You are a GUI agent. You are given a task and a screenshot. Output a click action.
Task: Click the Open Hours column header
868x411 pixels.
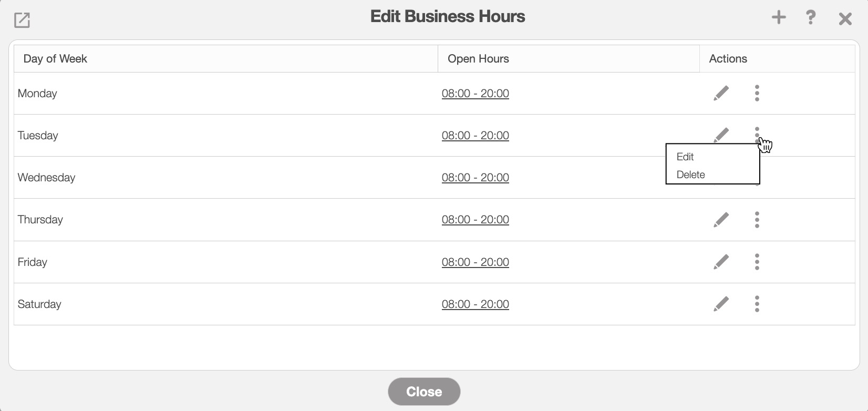478,58
